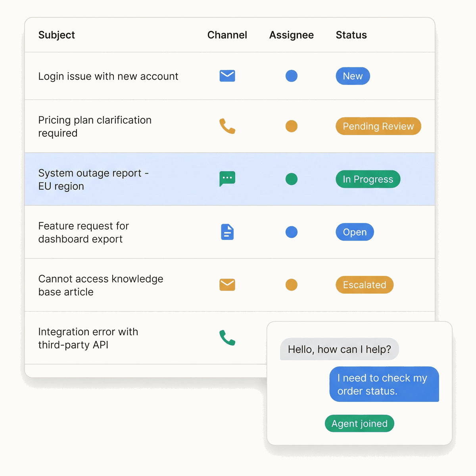Sort by the Assignee column header
Image resolution: width=476 pixels, height=476 pixels.
(292, 35)
